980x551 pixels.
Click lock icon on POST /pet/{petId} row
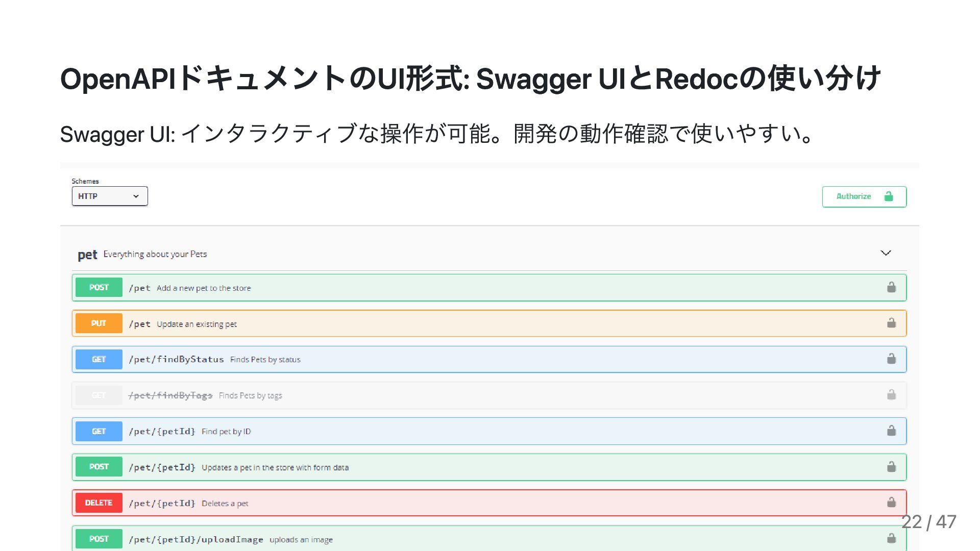891,467
